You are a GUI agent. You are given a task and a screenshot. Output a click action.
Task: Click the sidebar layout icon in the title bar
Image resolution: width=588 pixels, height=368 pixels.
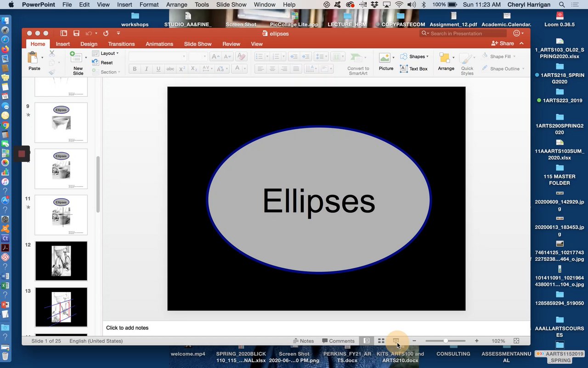64,33
